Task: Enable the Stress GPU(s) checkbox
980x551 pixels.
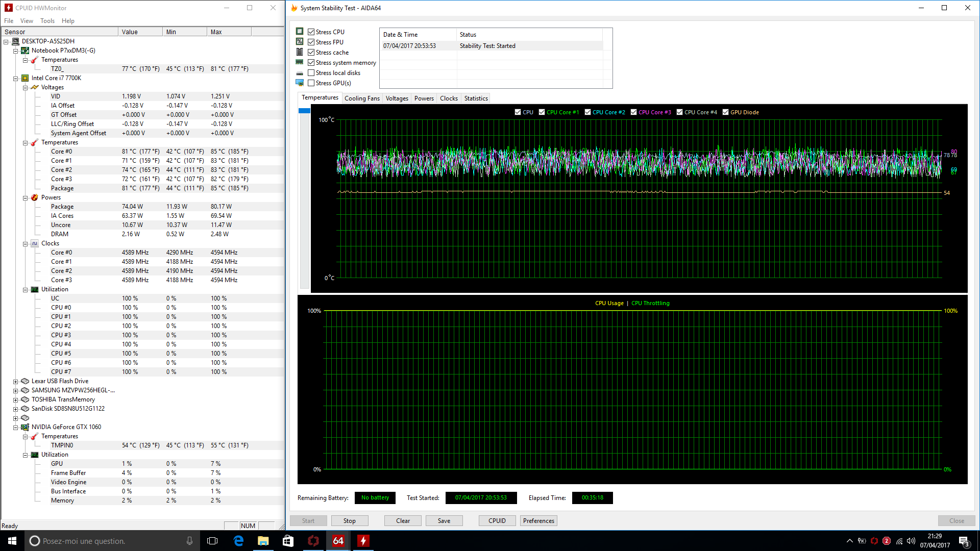Action: [x=311, y=83]
